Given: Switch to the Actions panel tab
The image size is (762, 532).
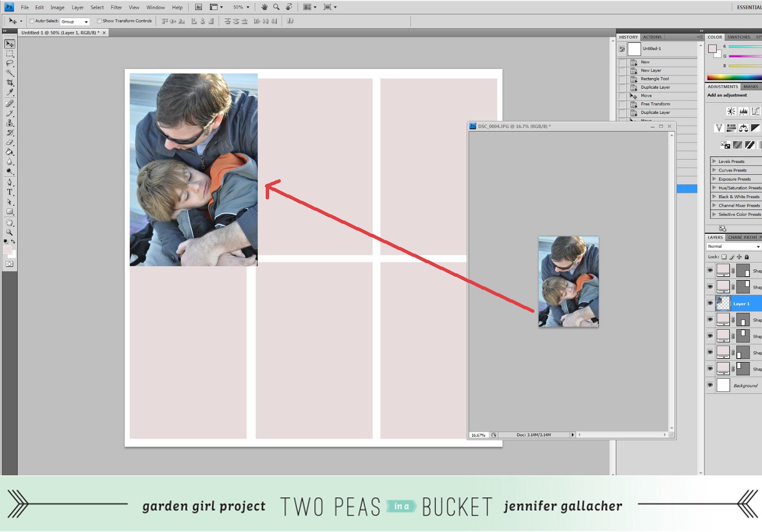Looking at the screenshot, I should 652,37.
